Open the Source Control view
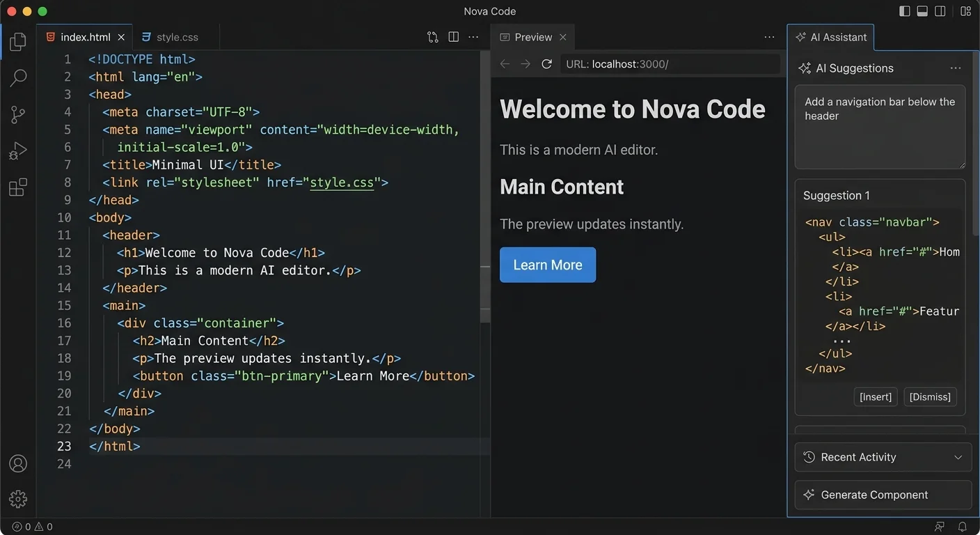The image size is (980, 535). tap(18, 114)
